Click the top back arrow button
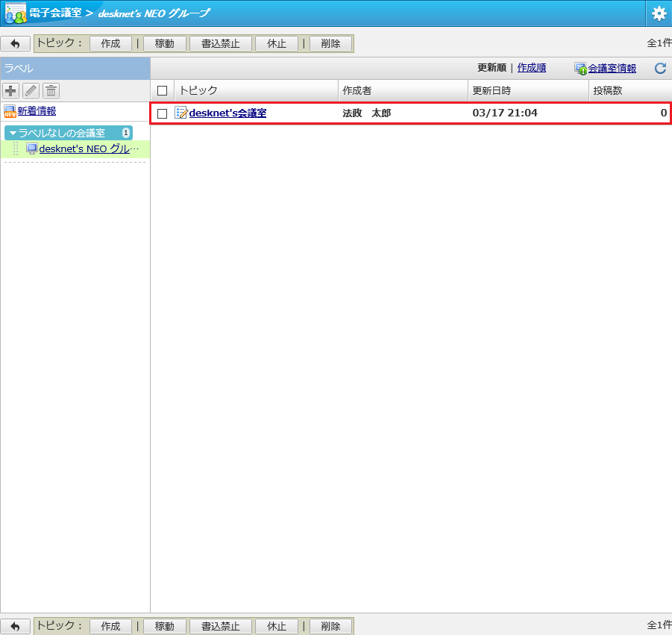 click(x=16, y=44)
